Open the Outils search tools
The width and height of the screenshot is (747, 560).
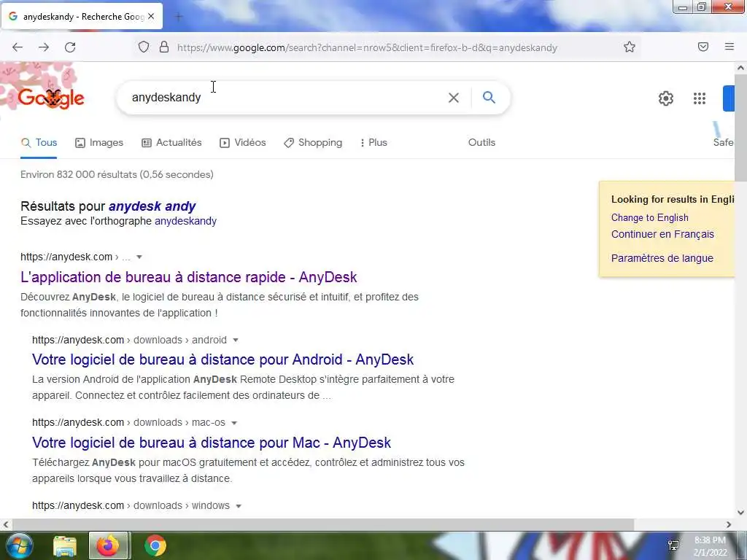[x=481, y=142]
